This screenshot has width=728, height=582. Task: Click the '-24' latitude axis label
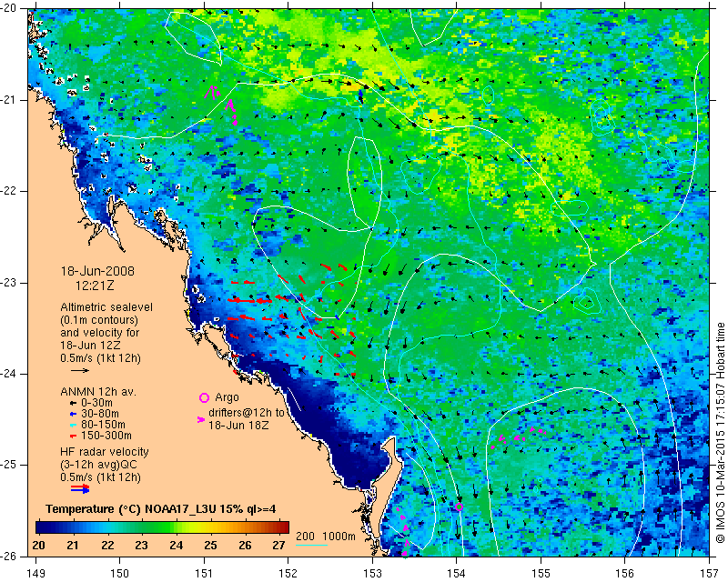coord(9,374)
